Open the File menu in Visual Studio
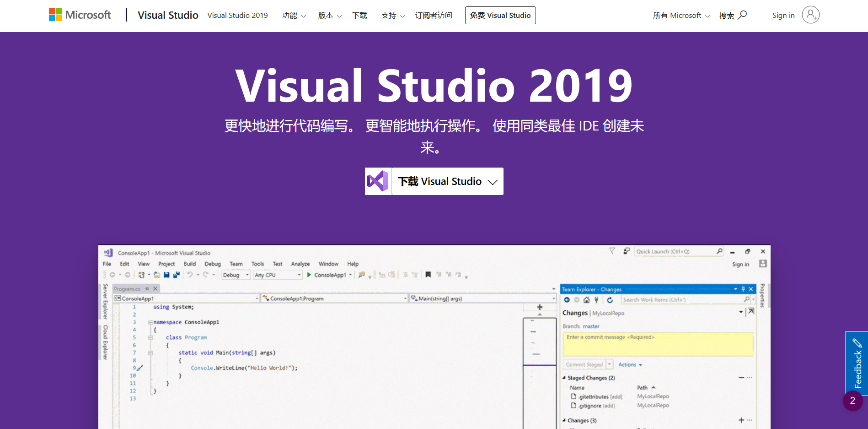This screenshot has height=429, width=868. [x=107, y=264]
